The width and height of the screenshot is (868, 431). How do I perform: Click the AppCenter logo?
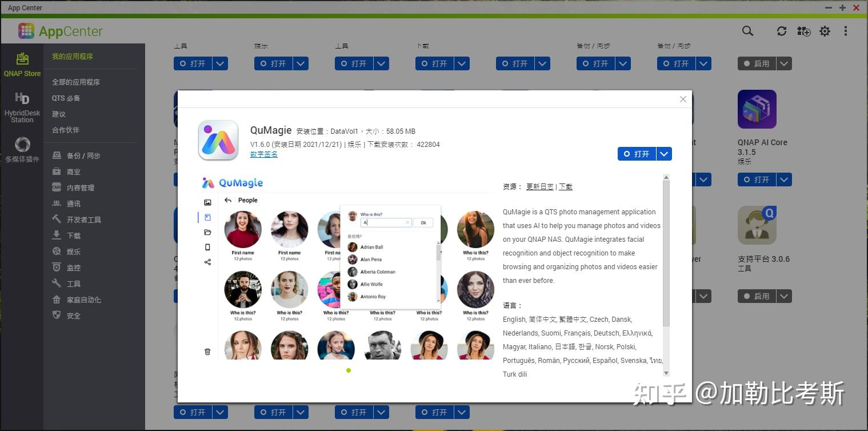tap(60, 31)
